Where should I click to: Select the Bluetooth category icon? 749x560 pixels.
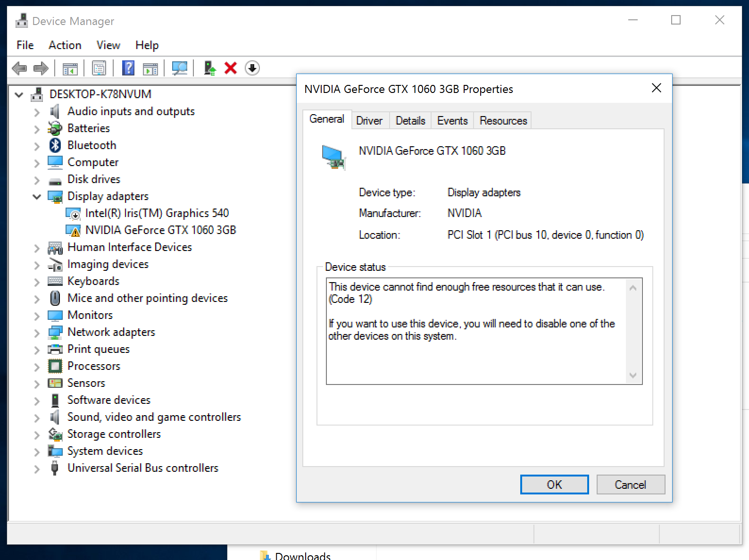click(55, 145)
